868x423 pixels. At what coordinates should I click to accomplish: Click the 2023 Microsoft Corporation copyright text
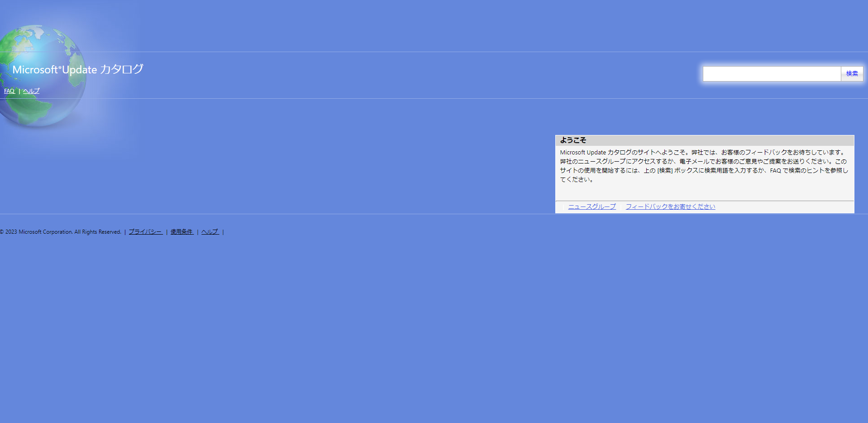[x=61, y=232]
